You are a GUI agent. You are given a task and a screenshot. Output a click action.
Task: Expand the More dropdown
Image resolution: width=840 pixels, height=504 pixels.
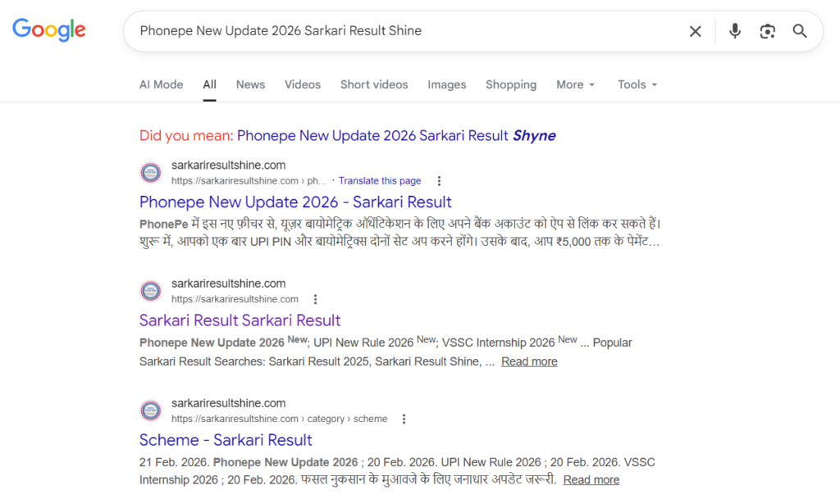pyautogui.click(x=575, y=84)
